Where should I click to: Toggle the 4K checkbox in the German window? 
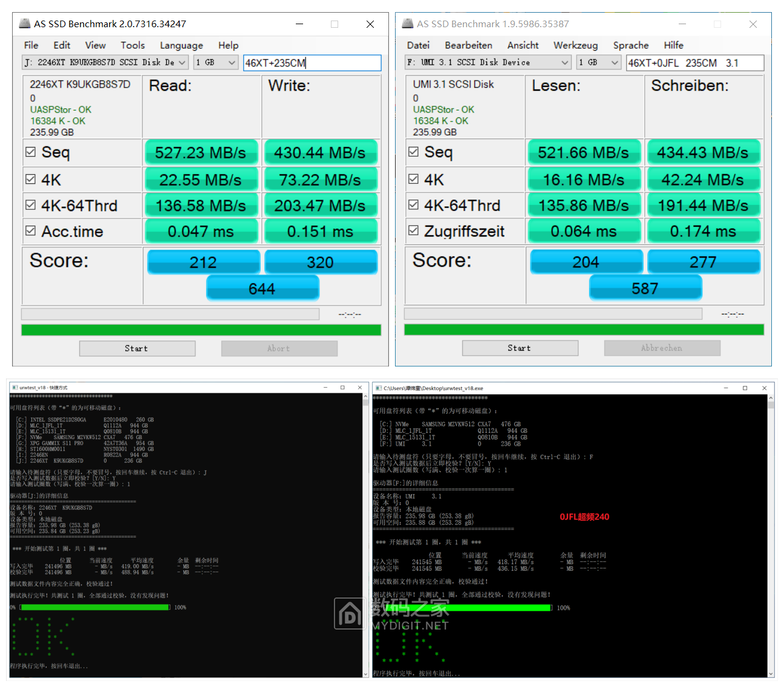(414, 179)
